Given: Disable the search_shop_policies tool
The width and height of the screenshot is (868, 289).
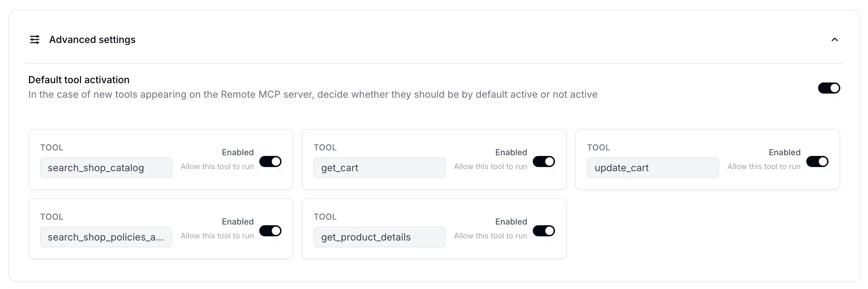Looking at the screenshot, I should pyautogui.click(x=270, y=230).
